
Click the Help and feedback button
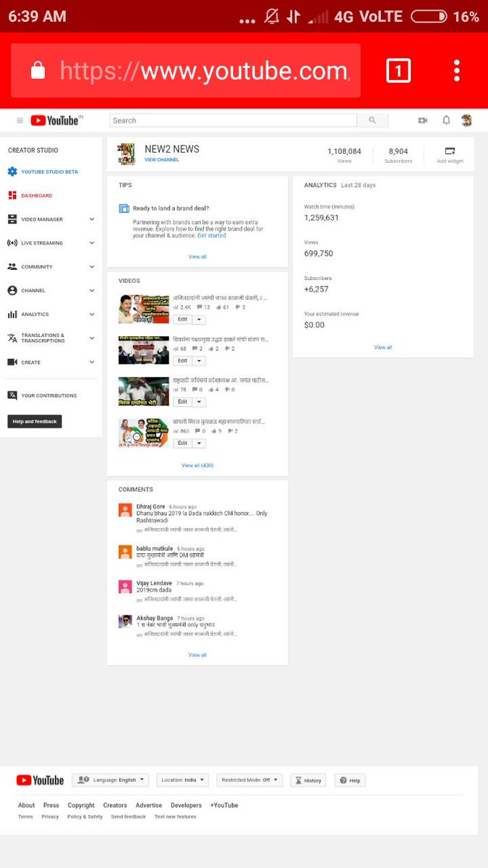pyautogui.click(x=35, y=421)
